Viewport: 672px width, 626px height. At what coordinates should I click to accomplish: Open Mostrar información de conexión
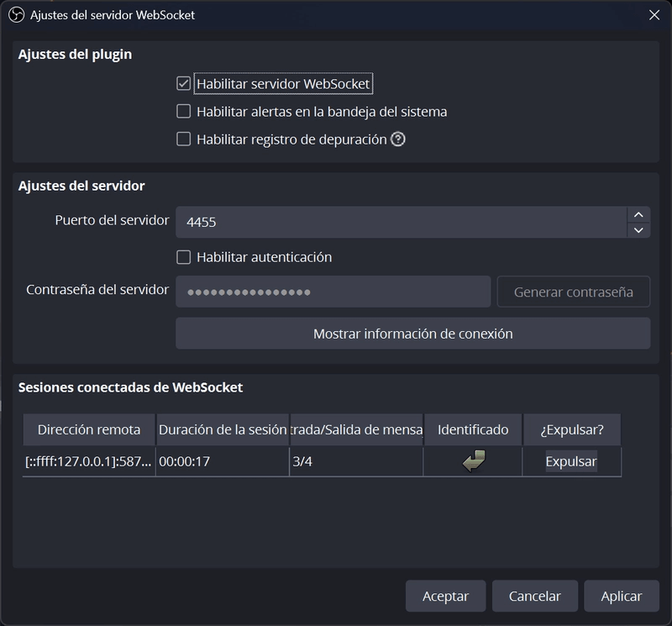click(x=412, y=333)
